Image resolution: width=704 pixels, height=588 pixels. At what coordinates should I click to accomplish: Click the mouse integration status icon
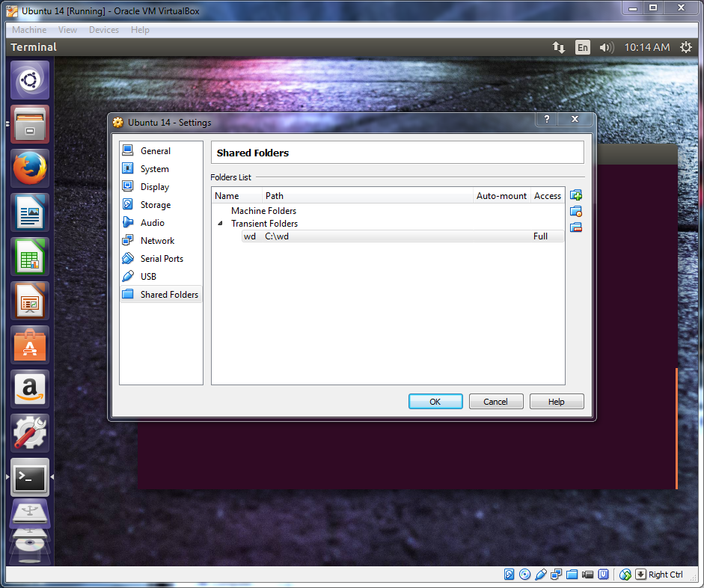coord(625,574)
